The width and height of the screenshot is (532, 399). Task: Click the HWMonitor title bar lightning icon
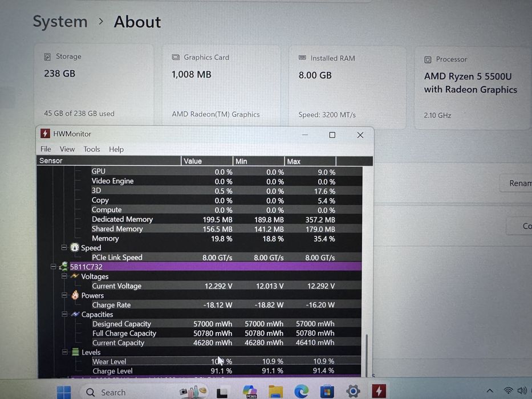(x=45, y=134)
